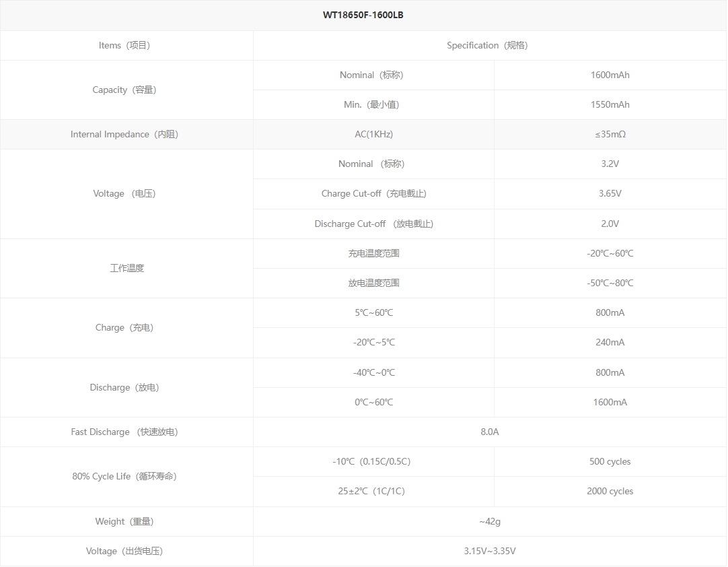Image resolution: width=728 pixels, height=567 pixels.
Task: Select the AC(1KHz) cell
Action: (373, 134)
